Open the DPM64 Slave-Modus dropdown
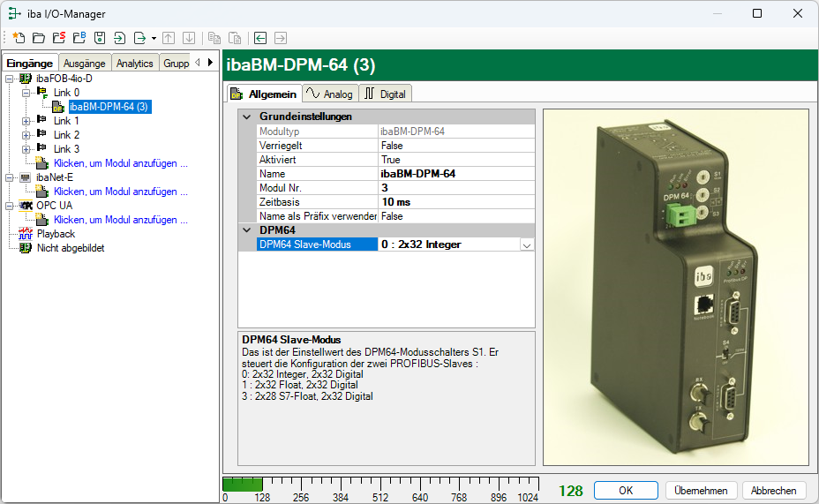Viewport: 819px width, 504px height. (x=527, y=244)
